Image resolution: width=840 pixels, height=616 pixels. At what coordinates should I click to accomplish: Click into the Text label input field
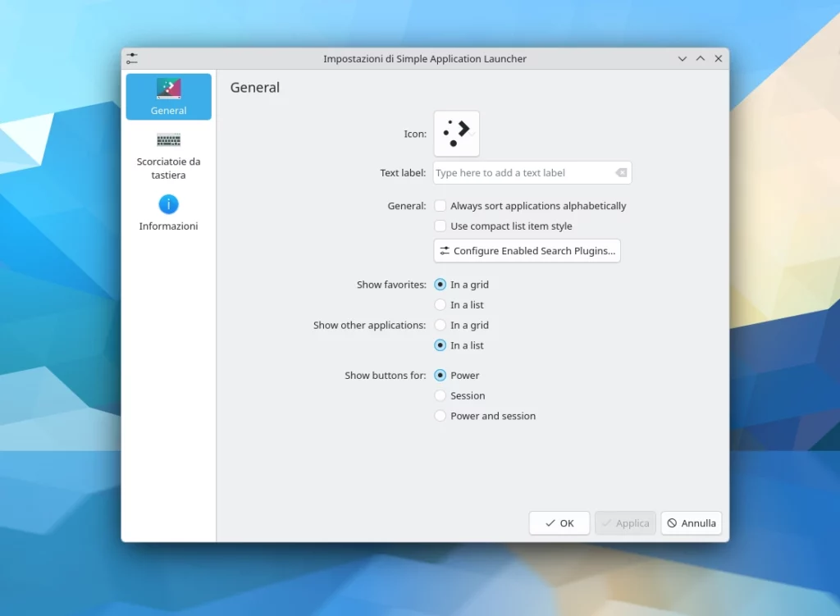(523, 173)
